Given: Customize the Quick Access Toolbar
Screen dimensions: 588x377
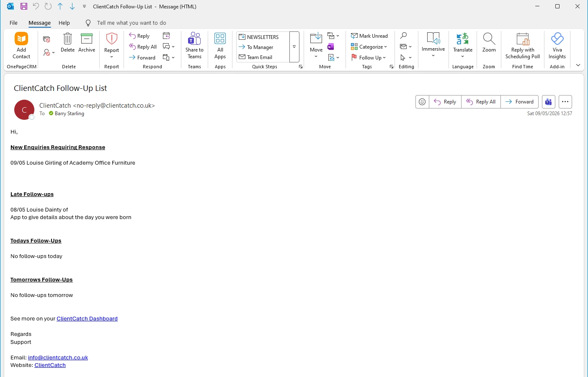Looking at the screenshot, I should coord(84,6).
